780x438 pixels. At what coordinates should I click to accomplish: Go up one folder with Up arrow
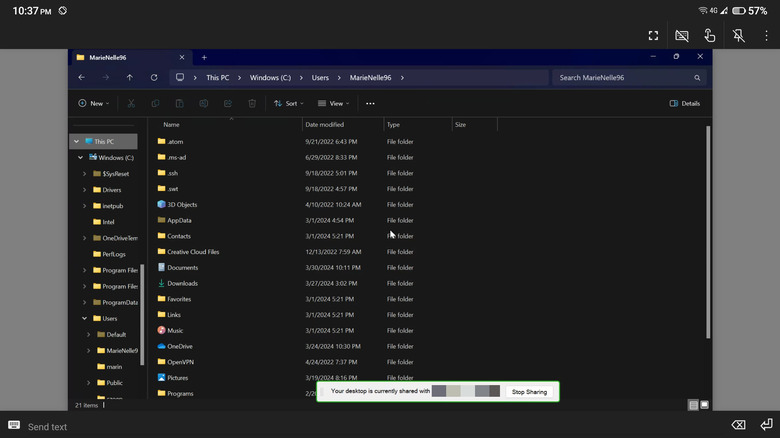pyautogui.click(x=130, y=77)
